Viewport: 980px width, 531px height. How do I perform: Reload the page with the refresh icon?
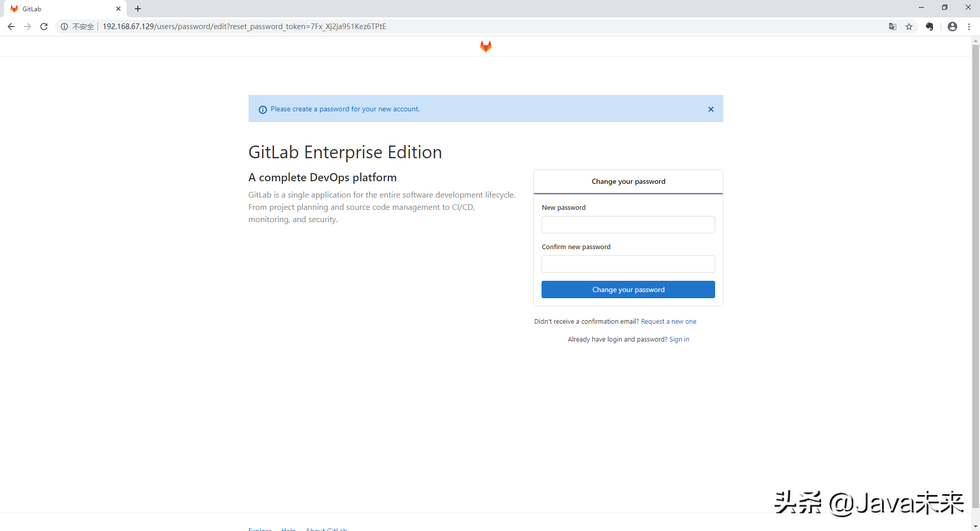click(x=44, y=27)
